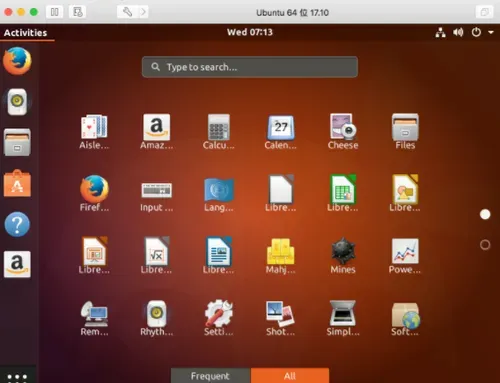Open the clock showing Wed 07:13
This screenshot has width=500, height=383.
coord(250,32)
